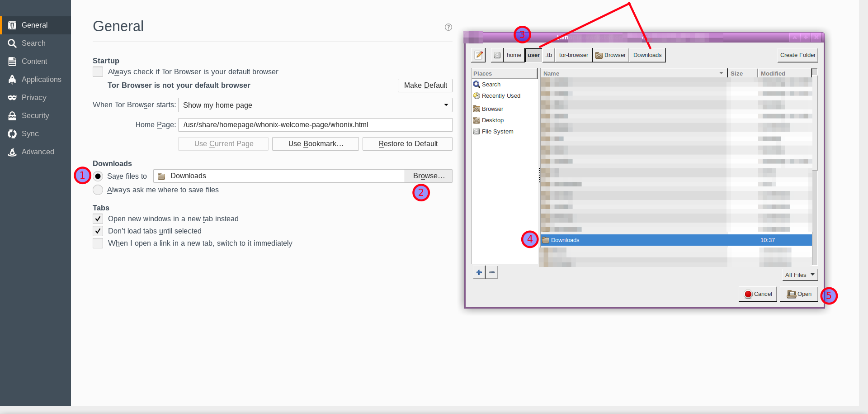This screenshot has height=414, width=868.
Task: Click the root drive icon in path bar
Action: pos(497,55)
